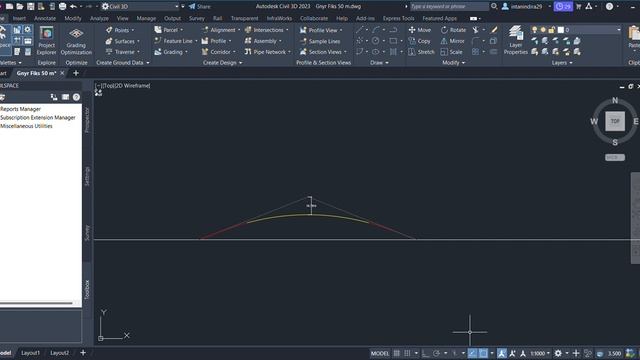Select the Rotate tool

coord(453,30)
